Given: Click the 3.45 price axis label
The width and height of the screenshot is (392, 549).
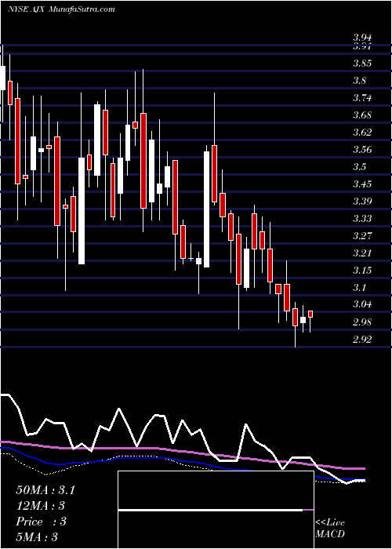Looking at the screenshot, I should (x=362, y=184).
